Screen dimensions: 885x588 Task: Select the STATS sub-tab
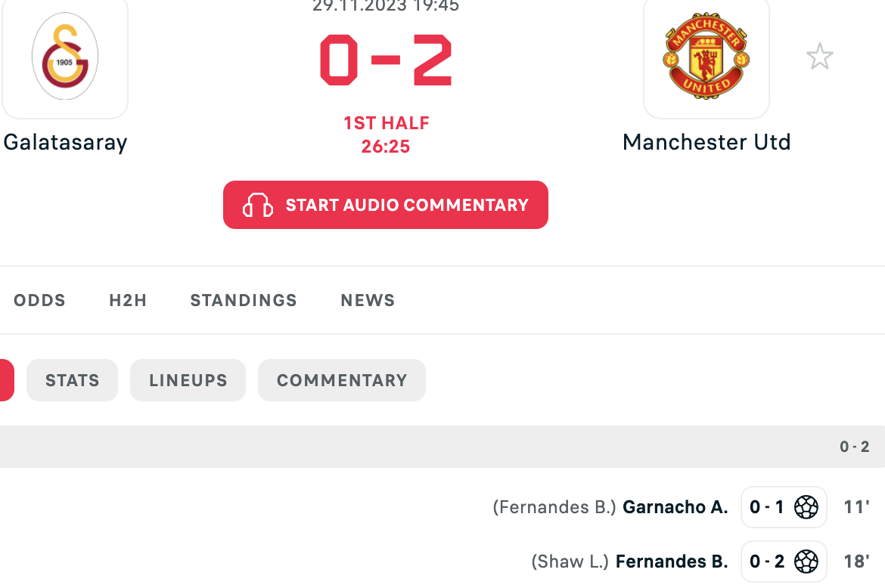click(x=73, y=380)
